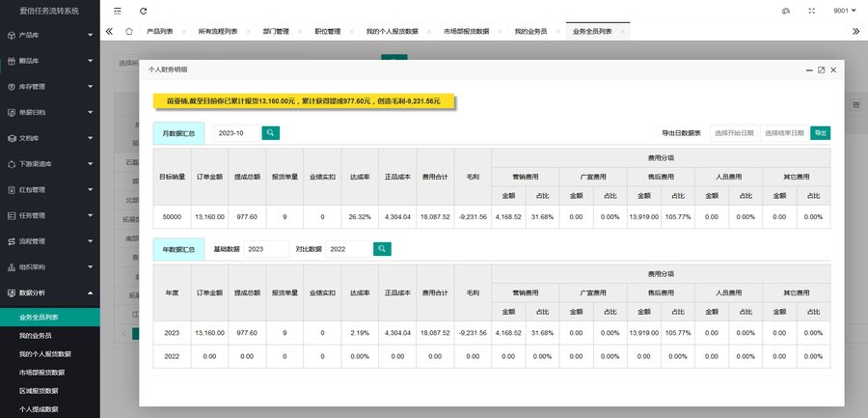
Task: Click the 下游渠道库 icon in sidebar
Action: point(12,164)
